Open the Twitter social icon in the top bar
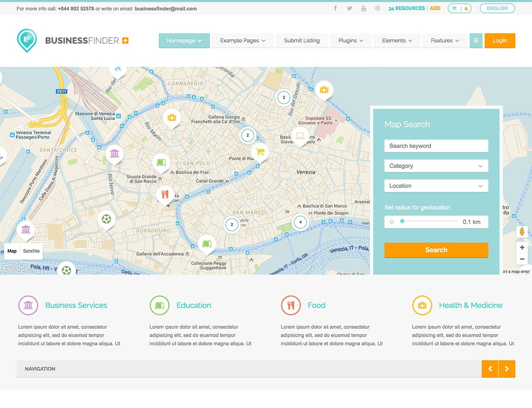Viewport: 532px width, 408px height. coord(349,8)
